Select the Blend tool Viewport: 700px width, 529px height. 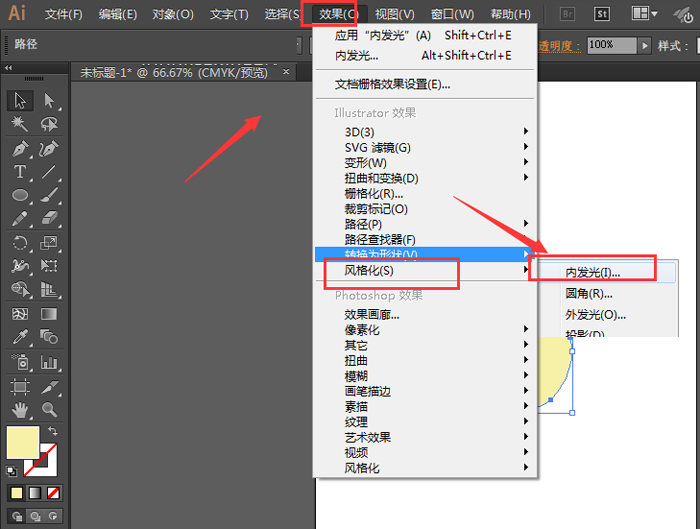pyautogui.click(x=49, y=337)
